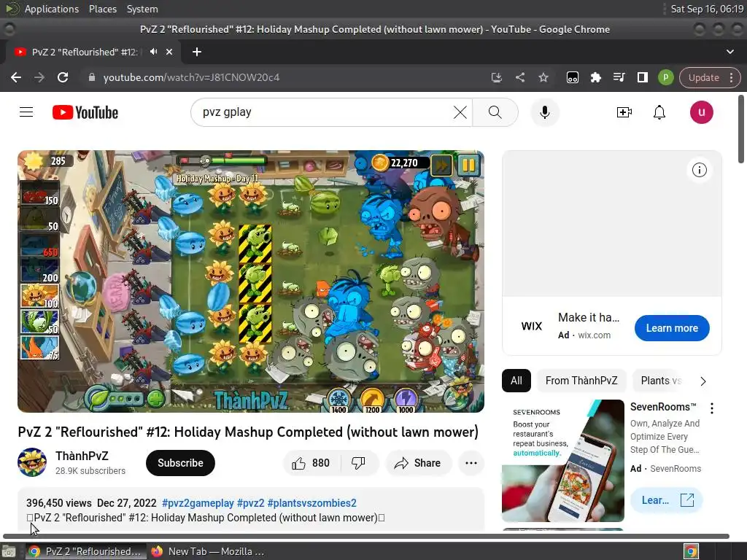Open the Create video icon

(624, 112)
